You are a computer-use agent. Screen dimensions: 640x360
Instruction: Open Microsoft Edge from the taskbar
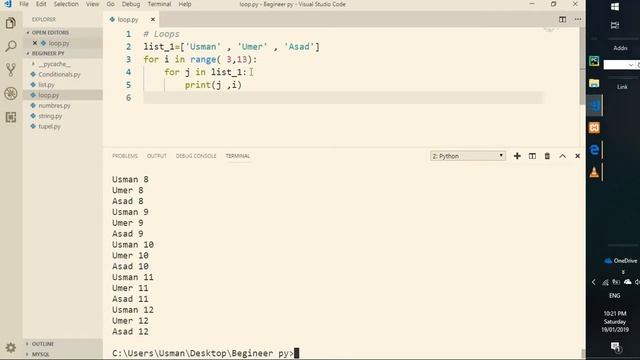click(x=594, y=150)
